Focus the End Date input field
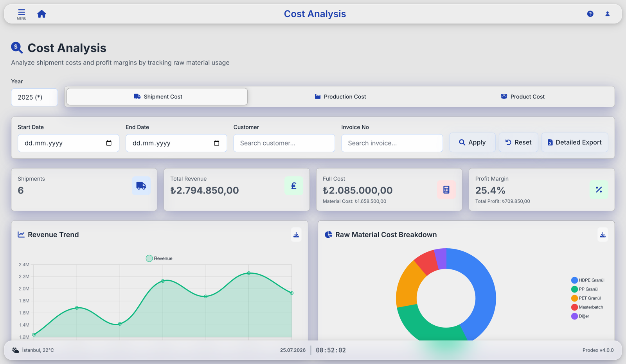Screen dimensions: 626x364 click(176, 143)
